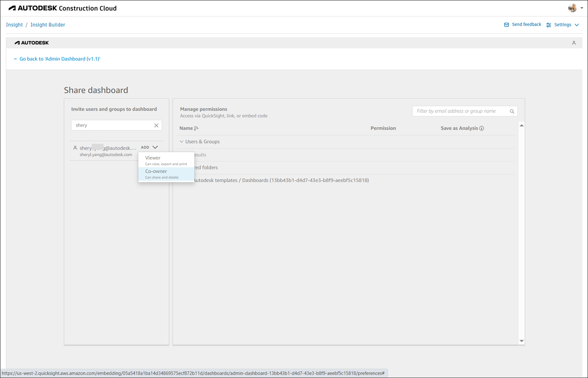Image resolution: width=588 pixels, height=378 pixels.
Task: Click the person icon beside sheryl result
Action: (x=75, y=148)
